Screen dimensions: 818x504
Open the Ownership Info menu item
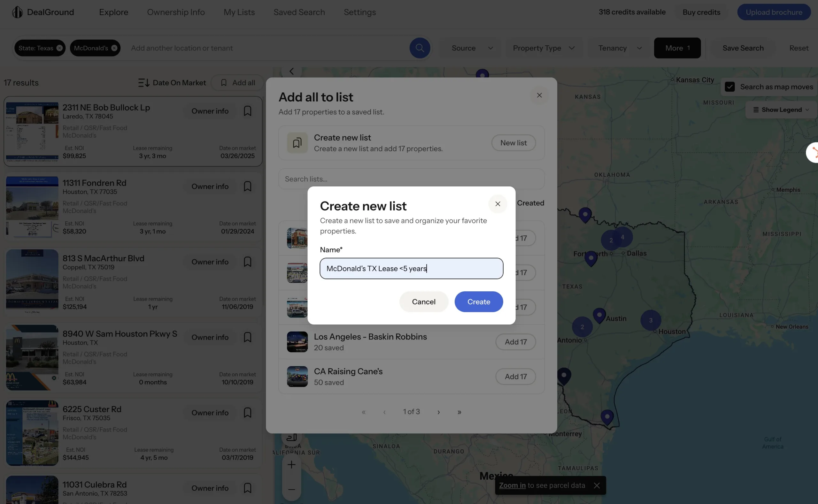(x=176, y=12)
